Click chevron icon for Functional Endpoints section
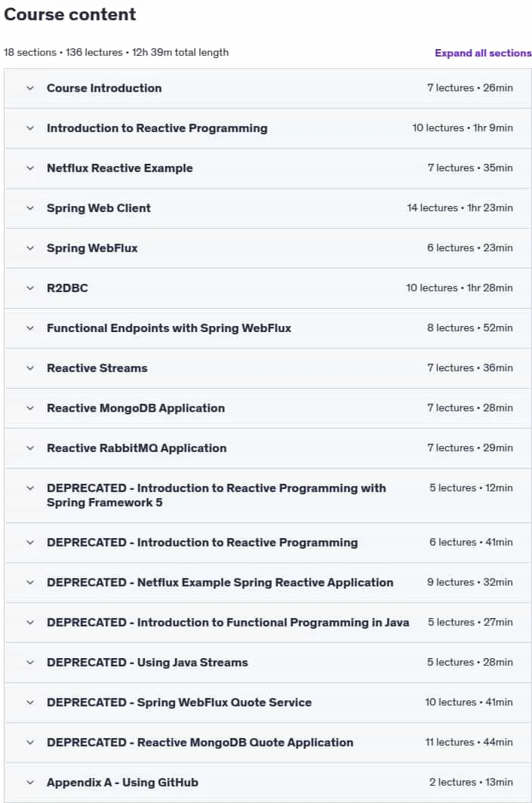532x803 pixels. coord(30,328)
